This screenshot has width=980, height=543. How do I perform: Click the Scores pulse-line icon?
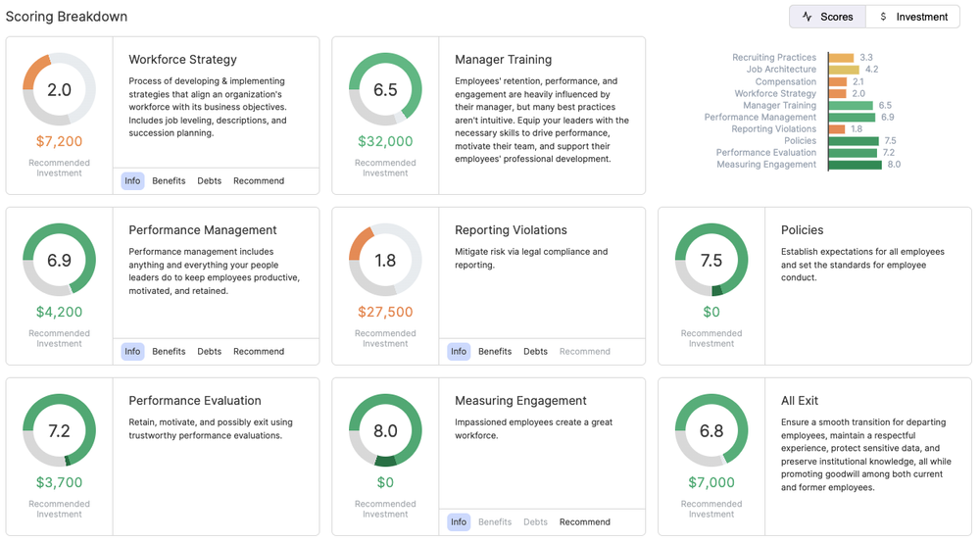[x=807, y=17]
